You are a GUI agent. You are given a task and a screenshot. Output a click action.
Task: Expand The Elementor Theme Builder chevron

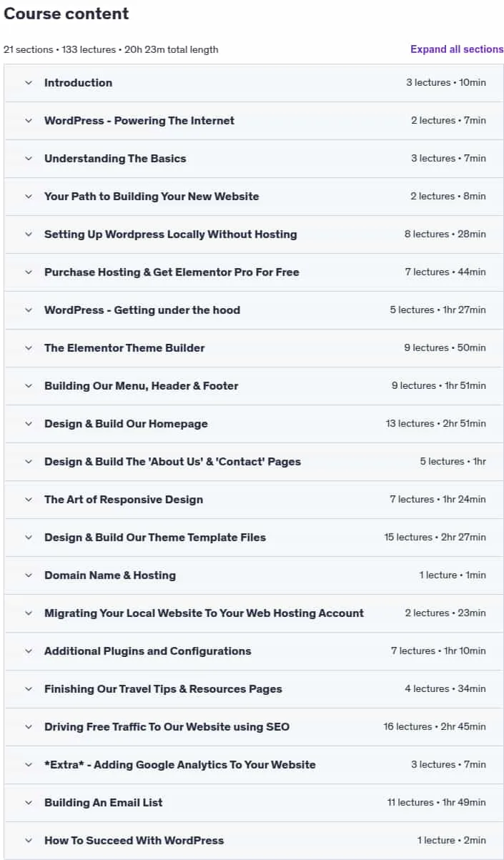[x=29, y=348]
